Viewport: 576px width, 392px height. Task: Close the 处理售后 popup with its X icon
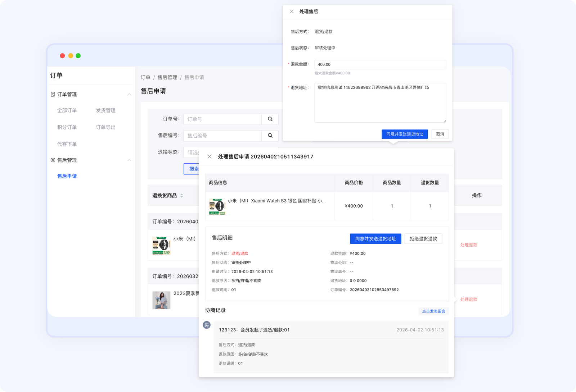292,12
